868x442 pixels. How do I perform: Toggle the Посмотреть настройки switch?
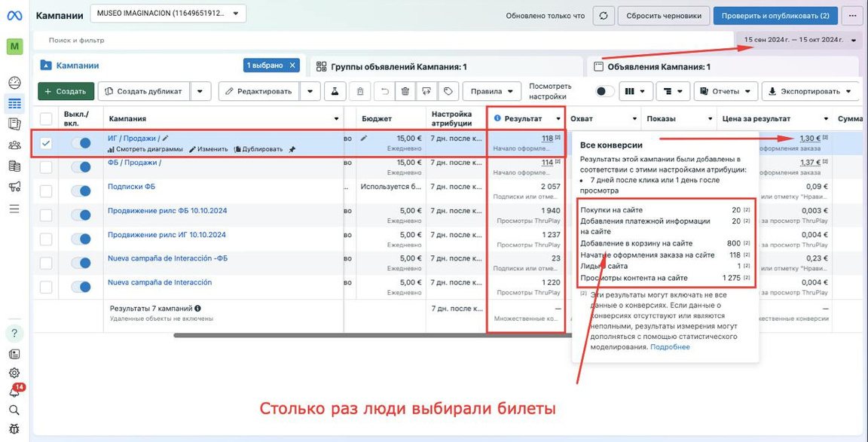pos(604,91)
